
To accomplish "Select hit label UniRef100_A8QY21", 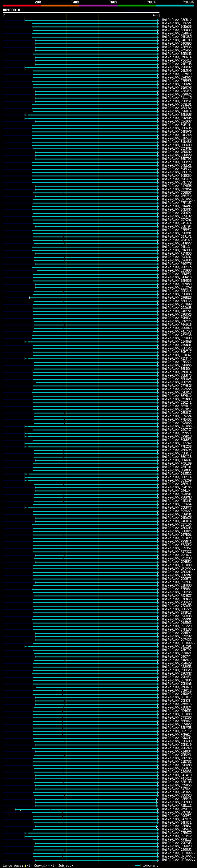I will tap(176, 382).
